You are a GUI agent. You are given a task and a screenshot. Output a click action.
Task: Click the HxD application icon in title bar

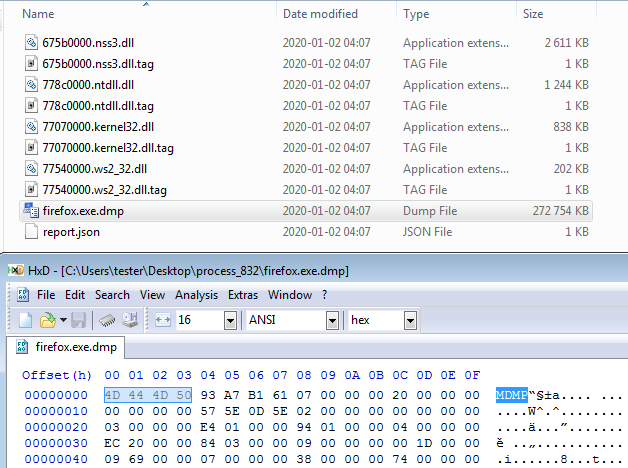(16, 271)
